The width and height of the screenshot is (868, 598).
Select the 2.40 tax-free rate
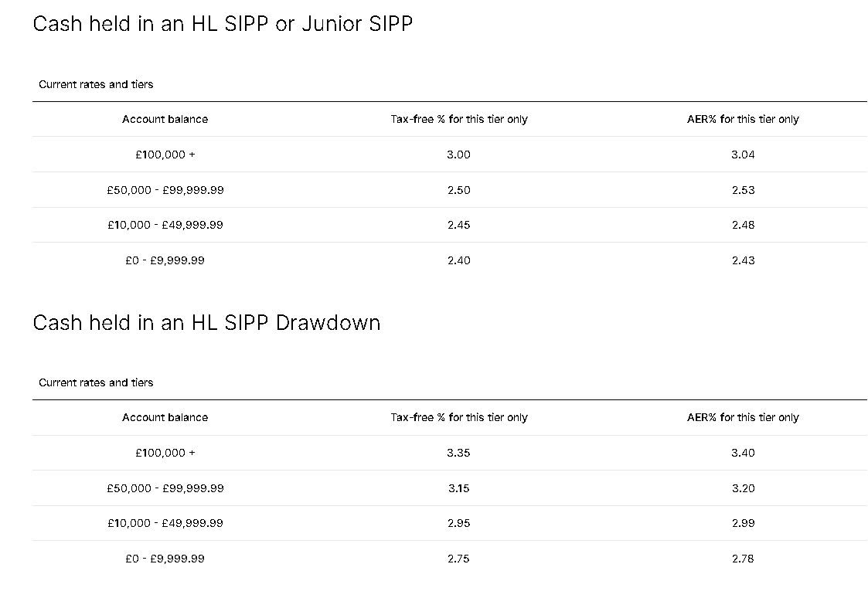pos(458,260)
